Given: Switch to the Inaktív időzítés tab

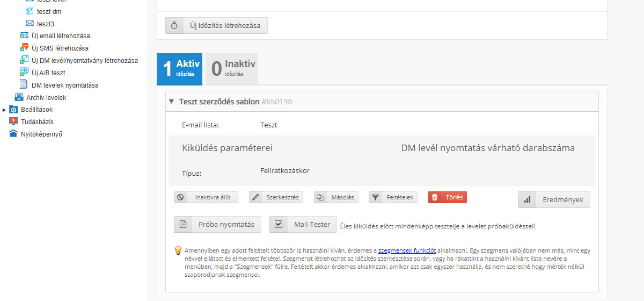Looking at the screenshot, I should pos(232,69).
